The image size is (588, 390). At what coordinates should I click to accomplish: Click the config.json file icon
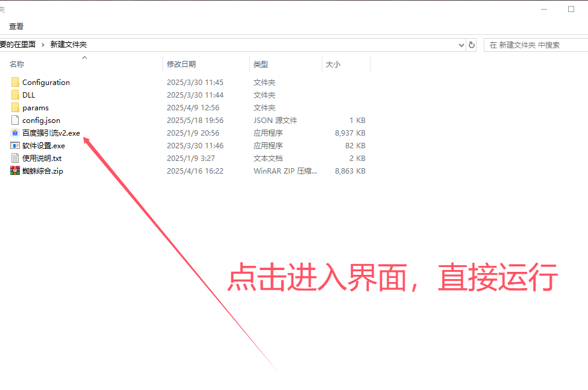15,120
